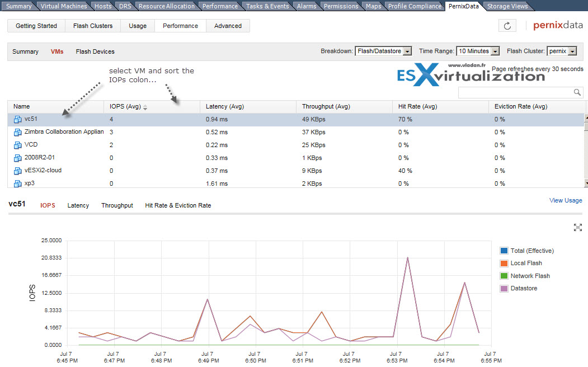Sort by Name column header

(x=55, y=106)
